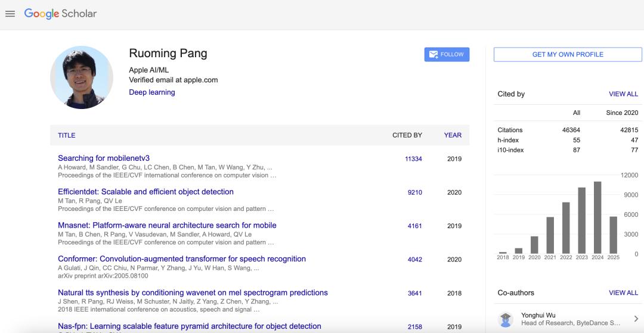Expand the Yonghui Wu co-author chevron
The width and height of the screenshot is (644, 333).
tap(636, 319)
